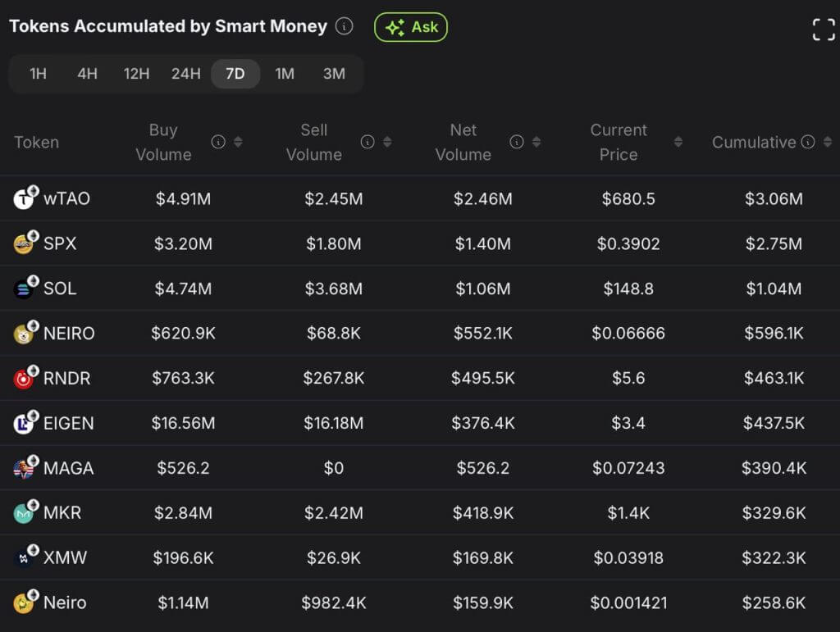840x632 pixels.
Task: Click wTAO current price $680.5
Action: coord(628,199)
